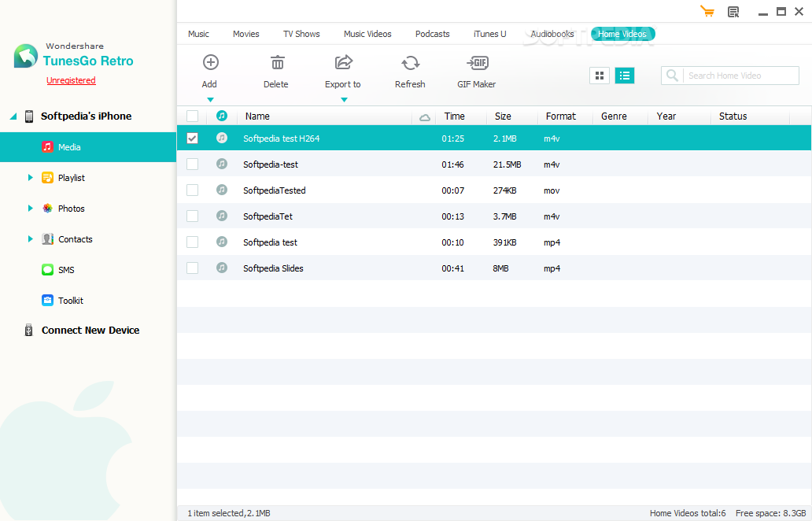
Task: Switch to grid thumbnail view
Action: 599,76
